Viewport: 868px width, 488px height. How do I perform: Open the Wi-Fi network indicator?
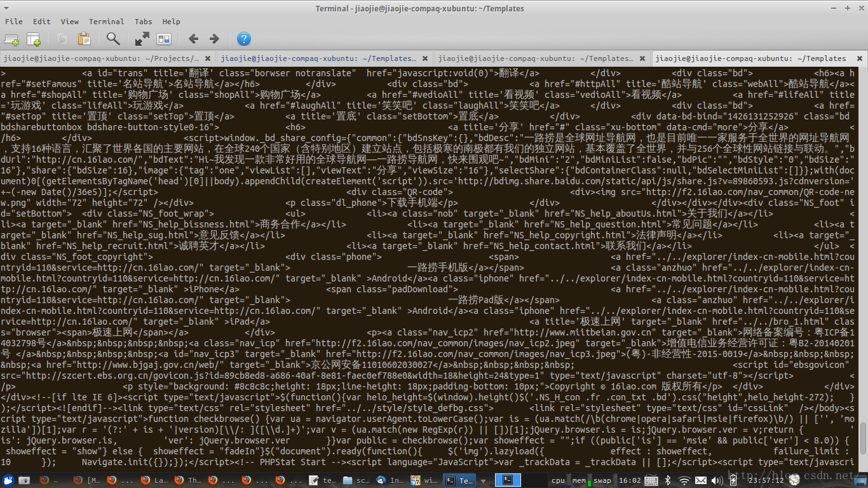point(684,480)
